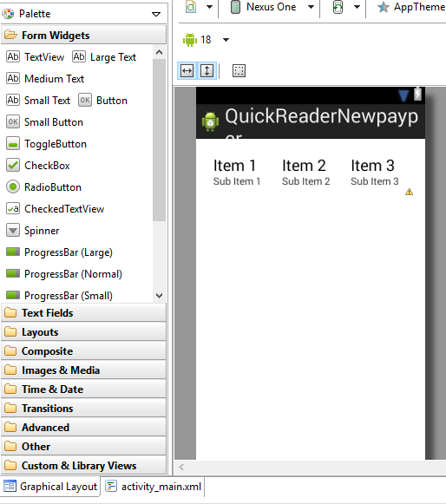446x504 pixels.
Task: Open the AppTheme theme selector
Action: point(411,7)
